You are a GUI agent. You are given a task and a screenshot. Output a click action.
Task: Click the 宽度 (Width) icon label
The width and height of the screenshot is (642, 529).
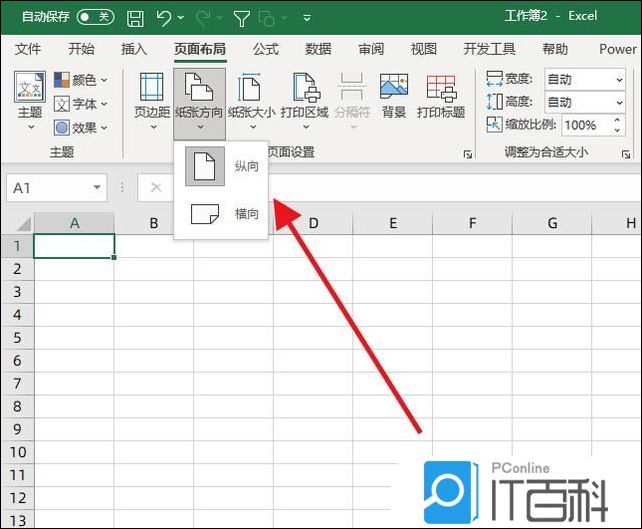(x=509, y=78)
